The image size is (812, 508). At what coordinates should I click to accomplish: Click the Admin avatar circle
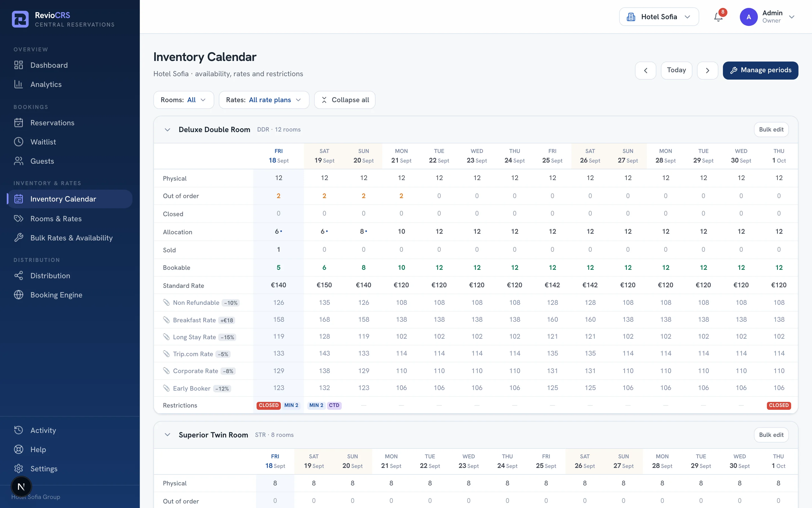point(749,17)
